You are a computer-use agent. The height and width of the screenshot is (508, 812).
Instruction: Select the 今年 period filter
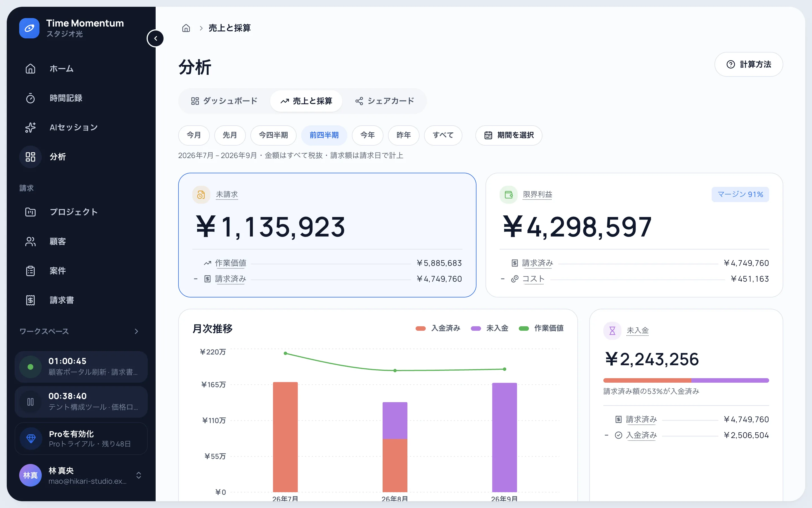(367, 135)
